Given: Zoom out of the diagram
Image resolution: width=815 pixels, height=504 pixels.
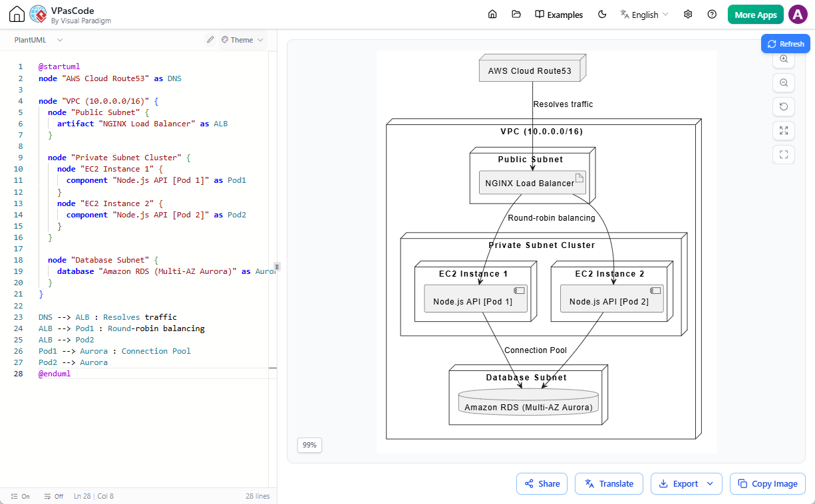Looking at the screenshot, I should (784, 82).
